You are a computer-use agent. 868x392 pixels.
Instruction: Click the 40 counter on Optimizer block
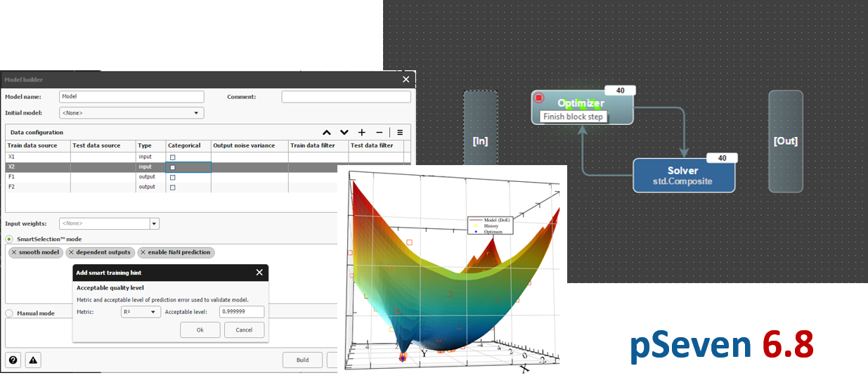620,90
